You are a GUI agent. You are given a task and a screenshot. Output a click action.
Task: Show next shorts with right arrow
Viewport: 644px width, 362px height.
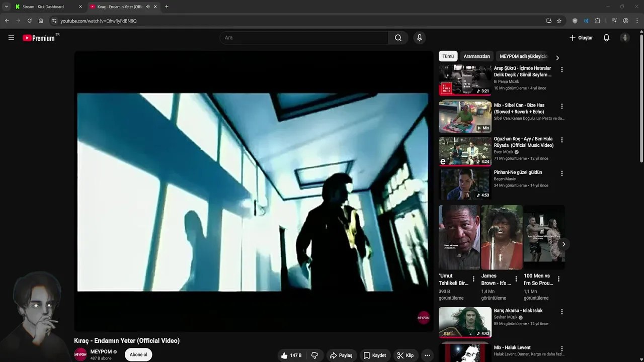click(x=563, y=244)
